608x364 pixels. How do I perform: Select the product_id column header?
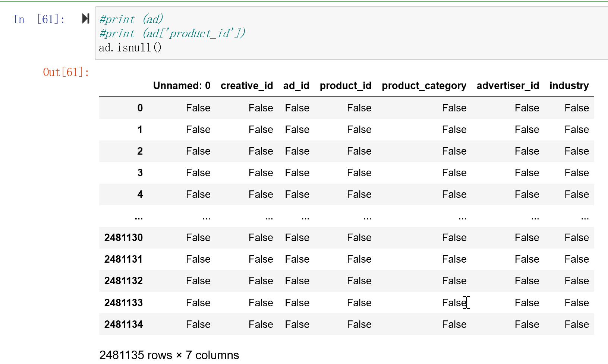pos(346,86)
